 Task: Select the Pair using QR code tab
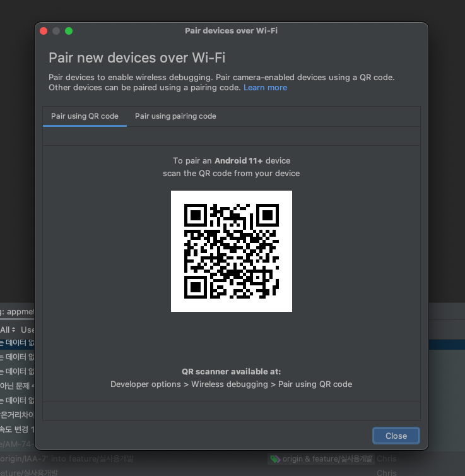coord(85,116)
